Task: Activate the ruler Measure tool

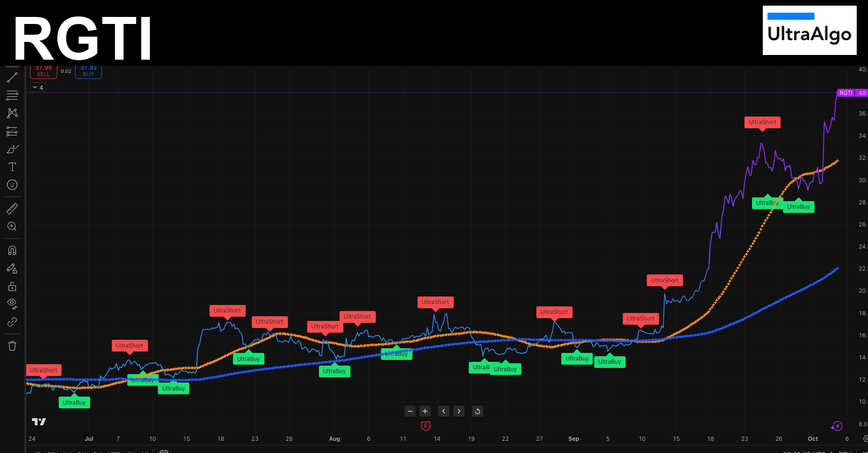Action: pos(12,208)
